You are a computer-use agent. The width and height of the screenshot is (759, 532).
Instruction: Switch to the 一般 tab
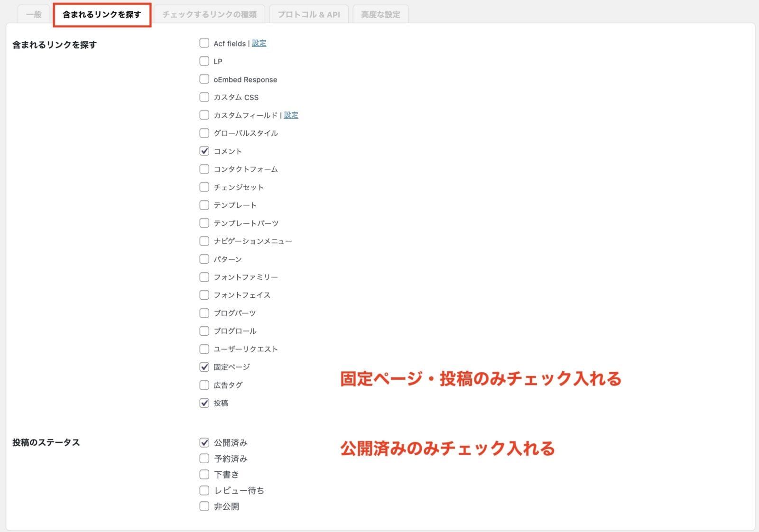[x=34, y=14]
